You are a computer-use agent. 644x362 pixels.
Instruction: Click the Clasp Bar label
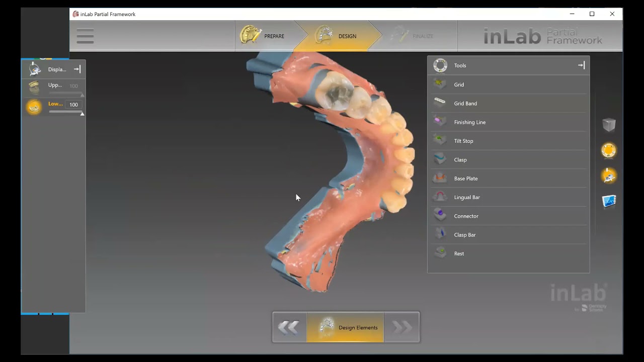pos(465,235)
